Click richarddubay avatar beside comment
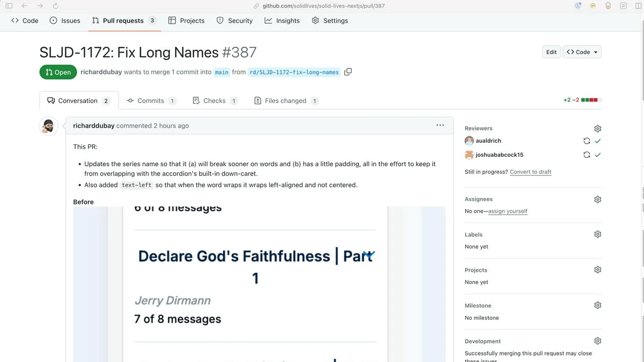Image resolution: width=644 pixels, height=362 pixels. click(x=48, y=126)
